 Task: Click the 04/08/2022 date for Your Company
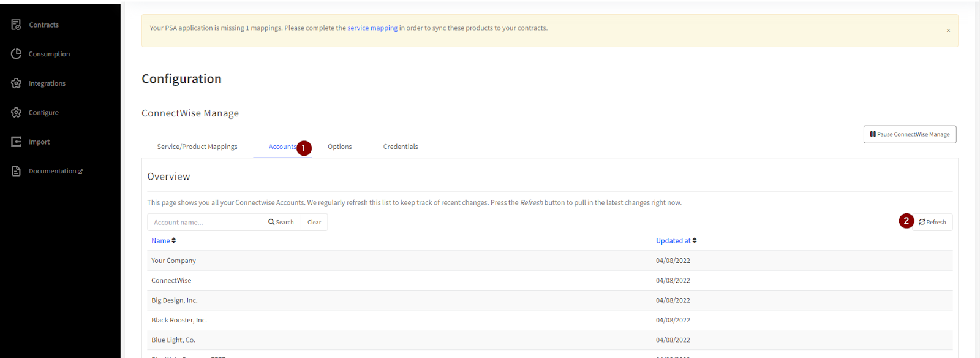click(673, 261)
